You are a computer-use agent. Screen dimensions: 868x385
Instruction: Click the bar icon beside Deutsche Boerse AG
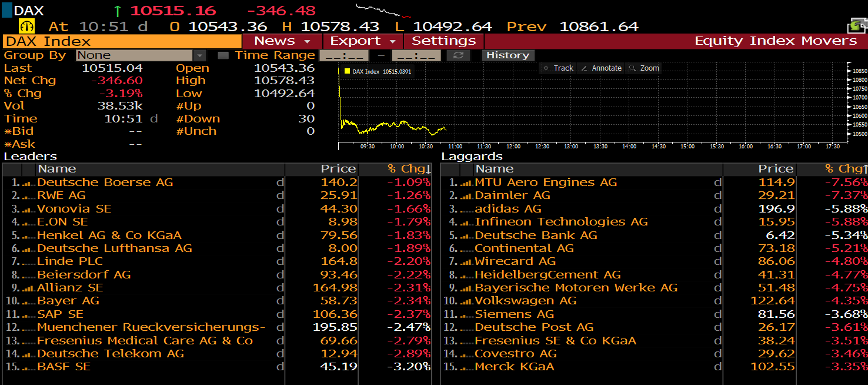(x=28, y=183)
